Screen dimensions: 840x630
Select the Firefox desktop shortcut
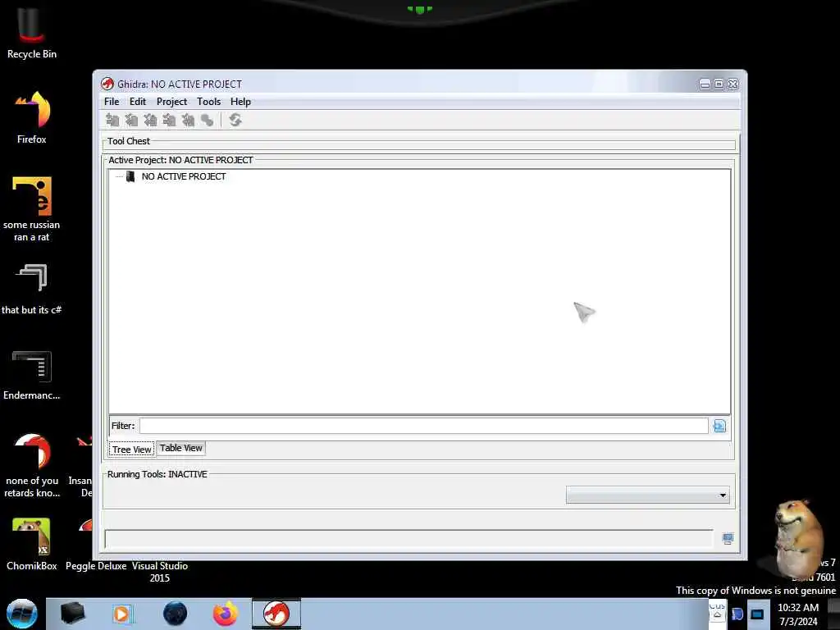click(x=32, y=118)
